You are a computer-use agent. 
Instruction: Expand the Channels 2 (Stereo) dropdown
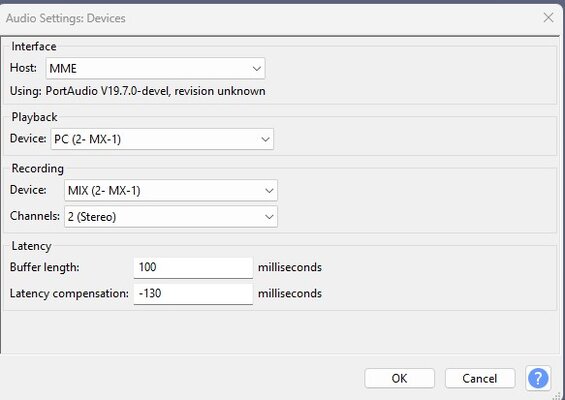171,217
